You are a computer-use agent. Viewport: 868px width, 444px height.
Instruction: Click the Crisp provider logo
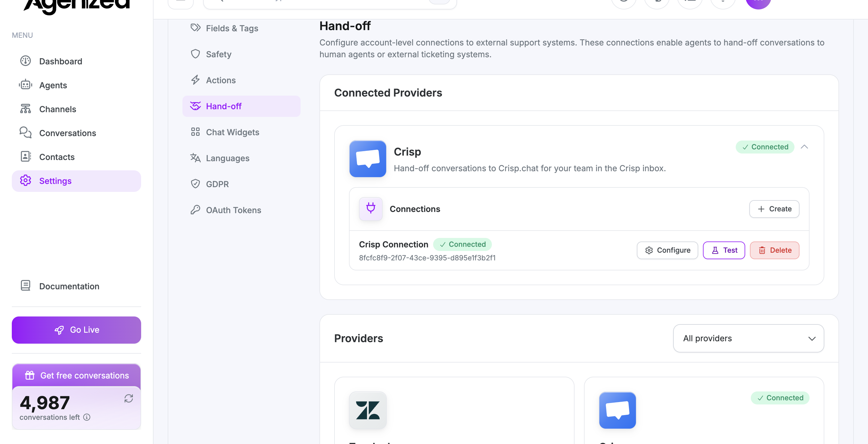(367, 159)
